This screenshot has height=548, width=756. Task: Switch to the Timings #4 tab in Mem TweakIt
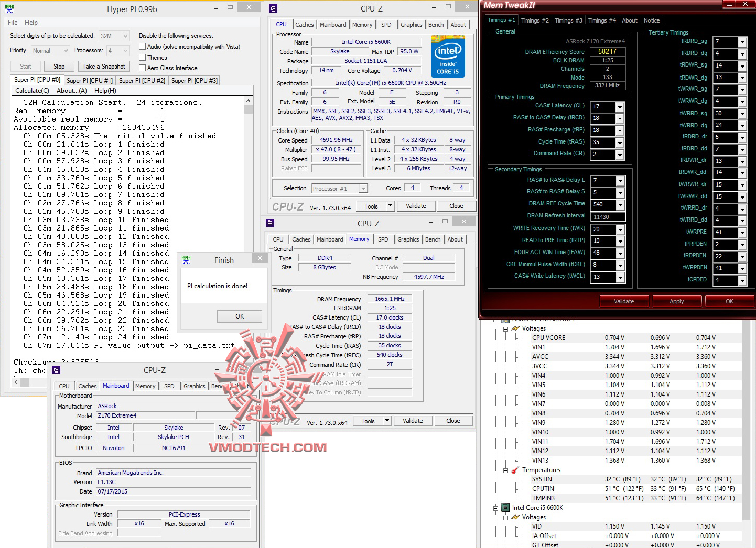pos(602,20)
